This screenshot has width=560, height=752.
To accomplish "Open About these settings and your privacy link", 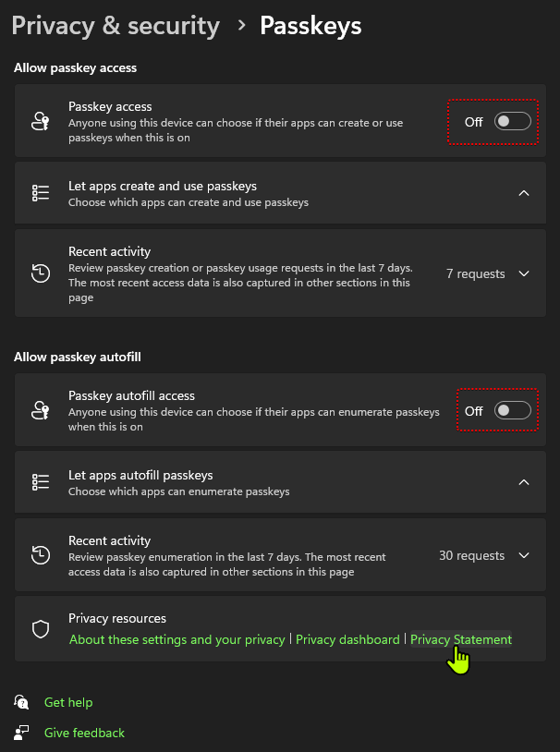I will click(177, 639).
